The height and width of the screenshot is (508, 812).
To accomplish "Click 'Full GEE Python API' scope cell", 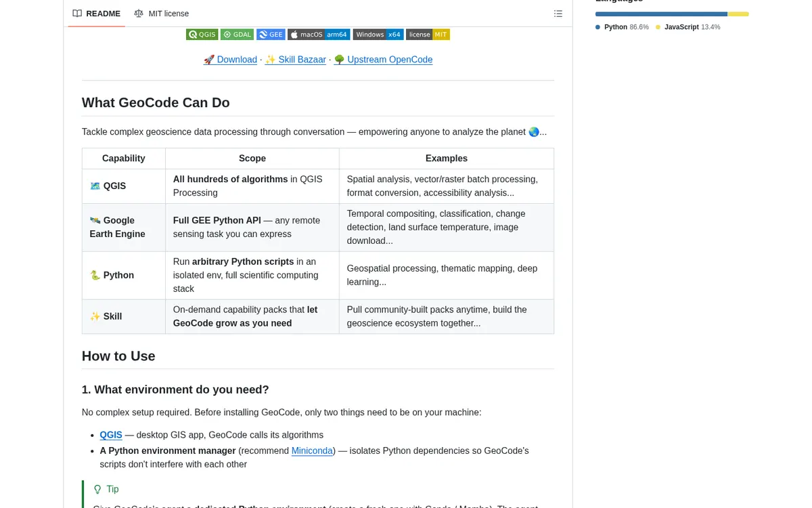I will (x=252, y=227).
